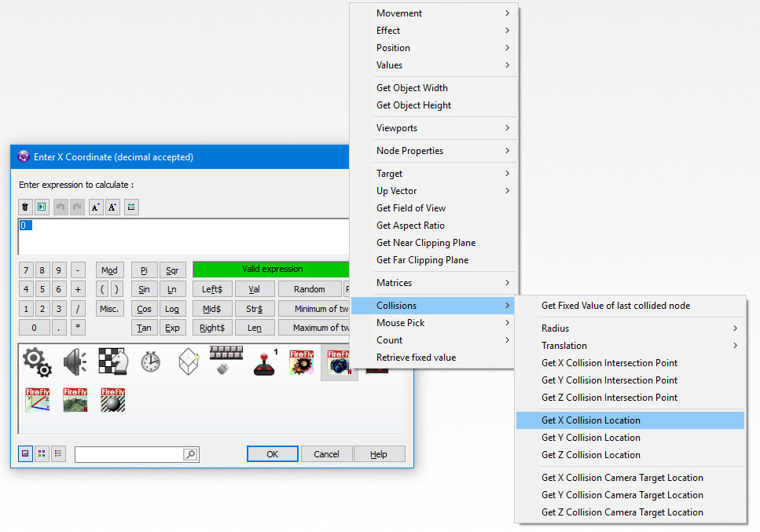Viewport: 760px width, 532px height.
Task: Switch to small icons object view
Action: click(42, 453)
